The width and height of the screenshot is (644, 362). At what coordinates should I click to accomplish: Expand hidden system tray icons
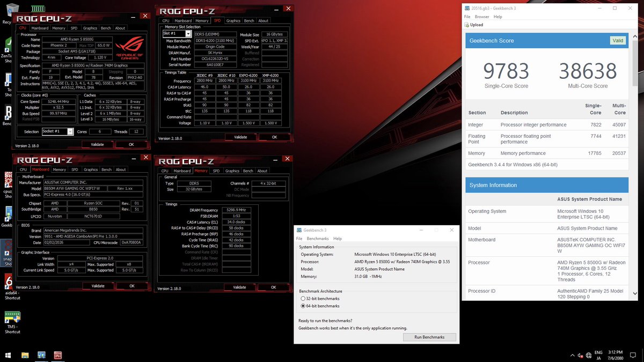572,355
